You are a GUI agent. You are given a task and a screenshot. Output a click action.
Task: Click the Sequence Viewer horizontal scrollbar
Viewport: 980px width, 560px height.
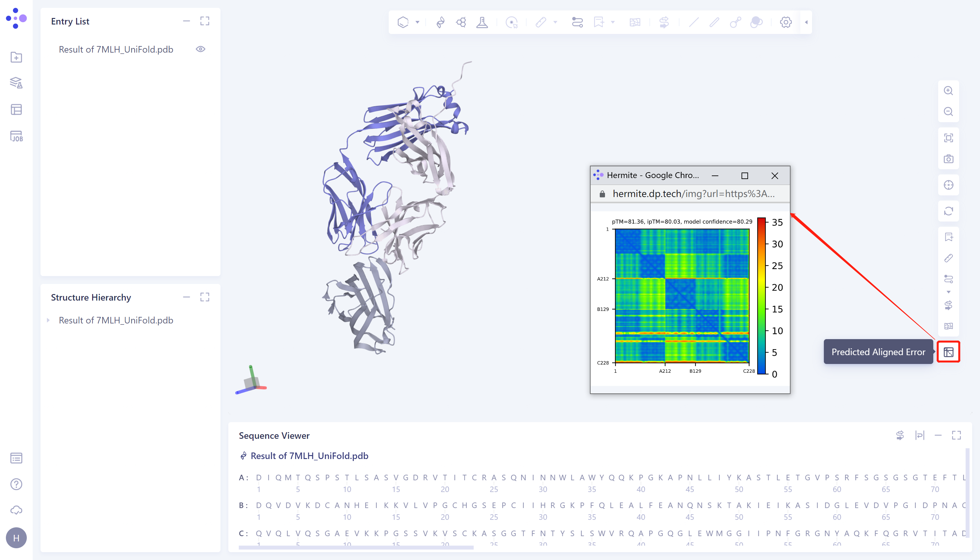click(x=356, y=547)
